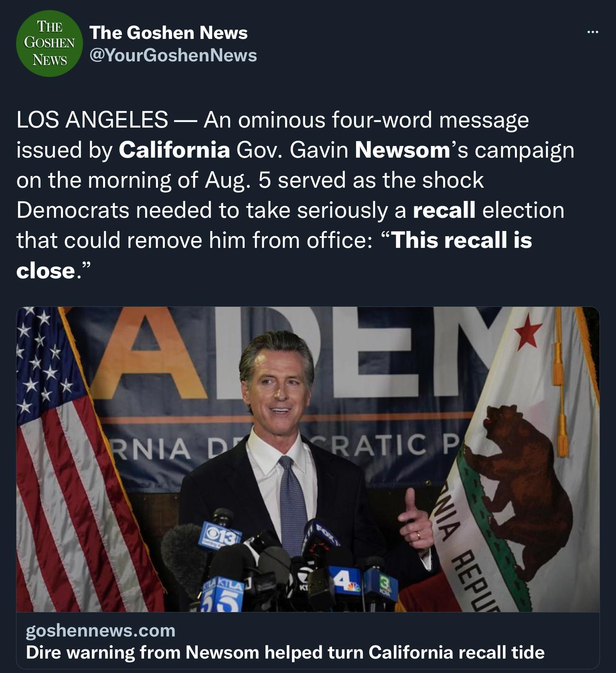
Task: Click the American flag in the photo
Action: click(x=72, y=461)
